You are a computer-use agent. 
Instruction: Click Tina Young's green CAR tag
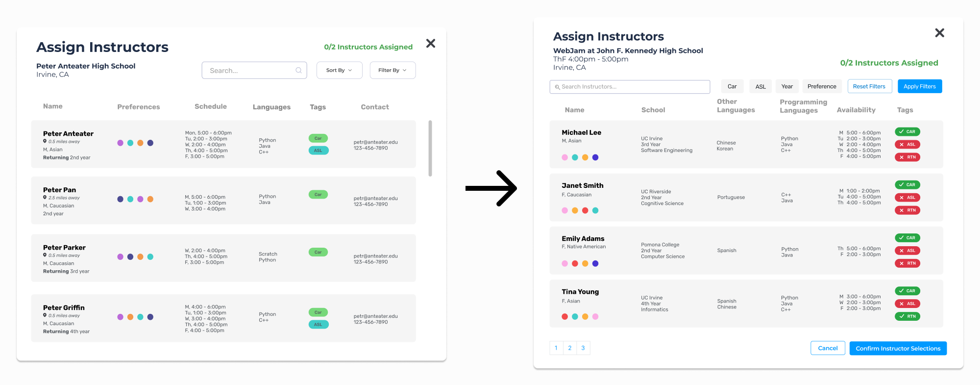tap(907, 291)
